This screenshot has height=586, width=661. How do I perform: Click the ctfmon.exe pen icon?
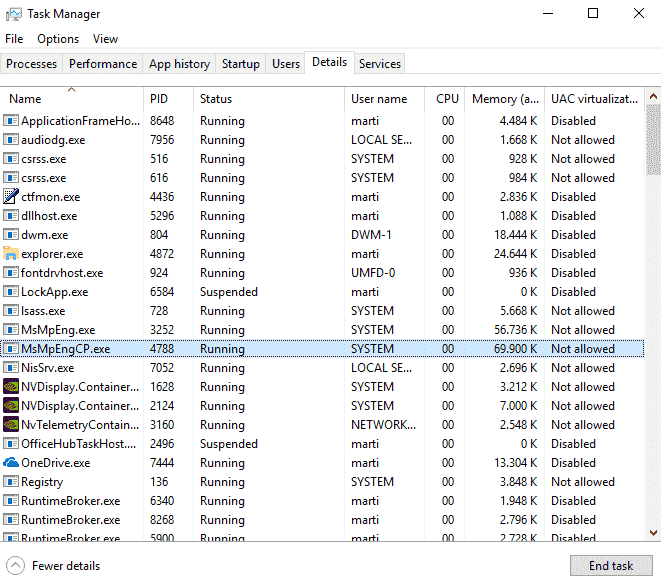tap(11, 196)
